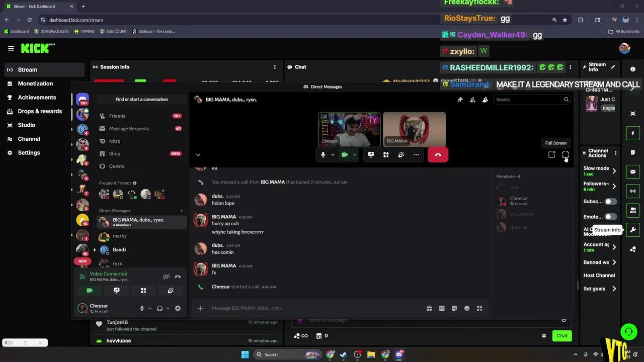Viewport: 644px width, 362px height.
Task: Open camera options arrow in call controls
Action: click(x=354, y=155)
